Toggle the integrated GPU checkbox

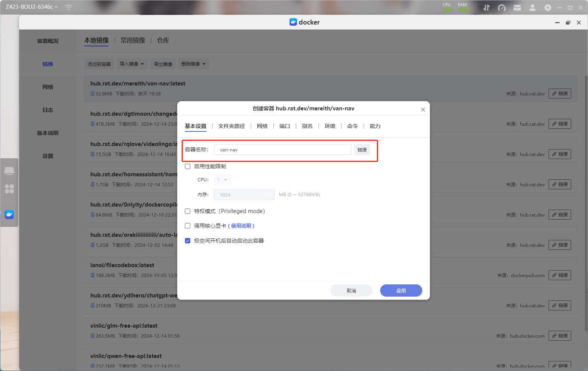coord(188,226)
